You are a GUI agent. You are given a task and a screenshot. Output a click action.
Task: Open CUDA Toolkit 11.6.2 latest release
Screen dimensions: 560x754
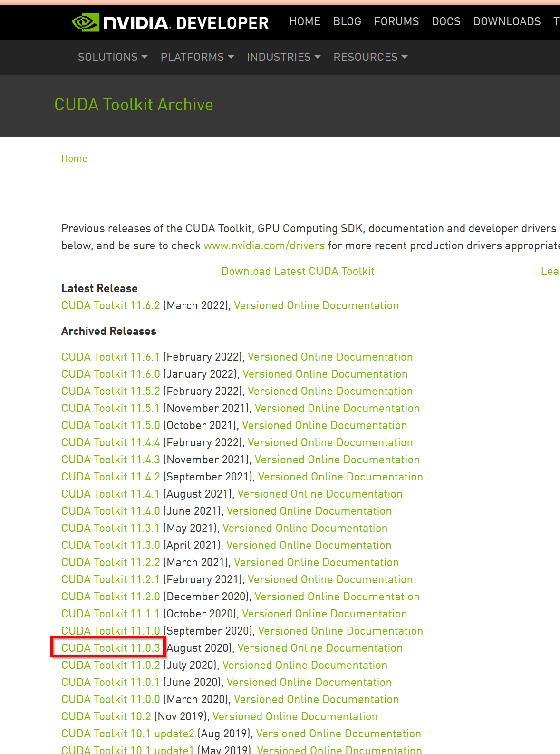pos(111,305)
